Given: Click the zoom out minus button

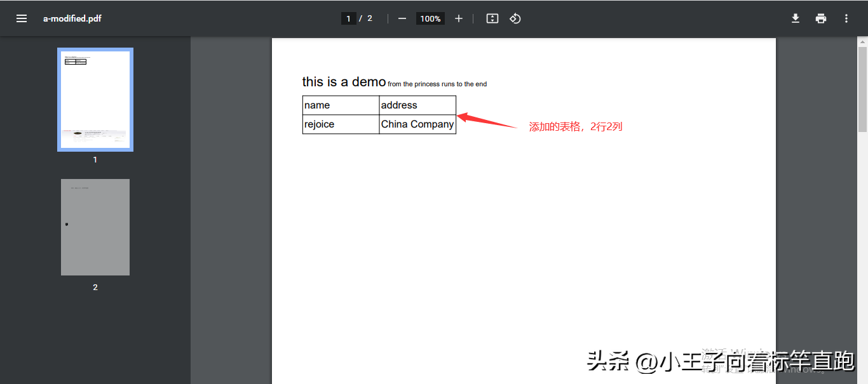Looking at the screenshot, I should pyautogui.click(x=402, y=18).
